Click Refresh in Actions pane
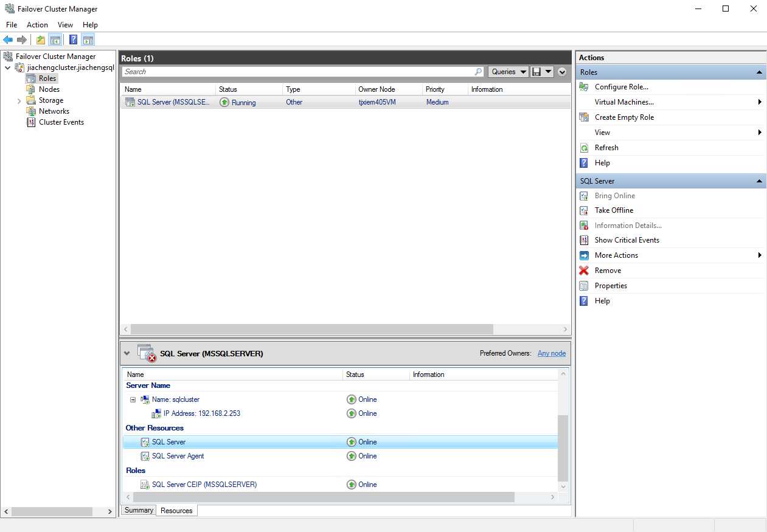Screen dimensions: 767x532 [606, 148]
